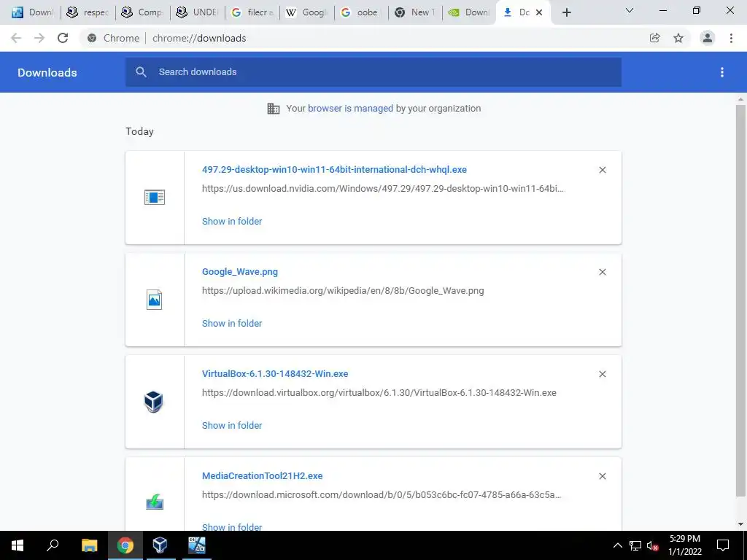Remove MediaCreationTool21H2.exe from list
Viewport: 747px width, 560px height.
tap(602, 476)
